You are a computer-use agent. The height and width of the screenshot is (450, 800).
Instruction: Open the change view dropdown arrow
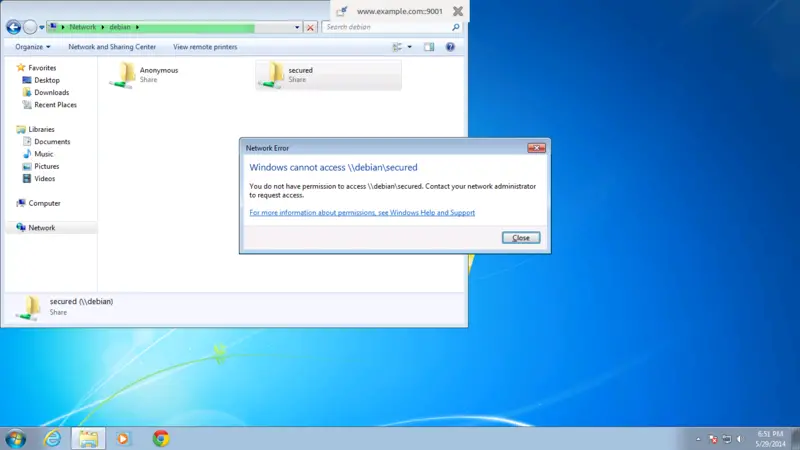click(410, 47)
